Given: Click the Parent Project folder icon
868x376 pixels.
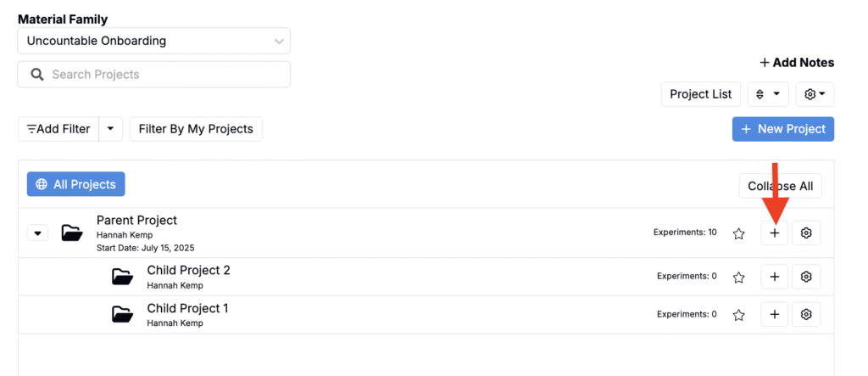Looking at the screenshot, I should click(72, 233).
